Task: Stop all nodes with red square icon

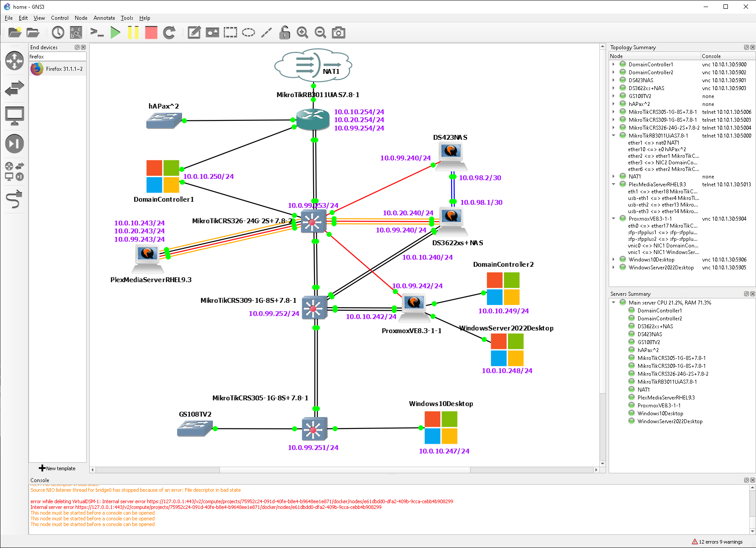Action: [151, 33]
